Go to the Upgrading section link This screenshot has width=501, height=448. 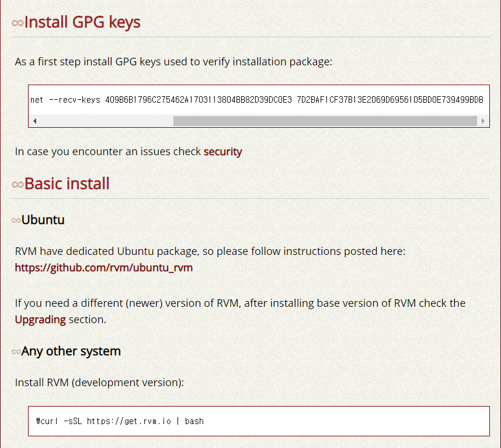pos(40,320)
